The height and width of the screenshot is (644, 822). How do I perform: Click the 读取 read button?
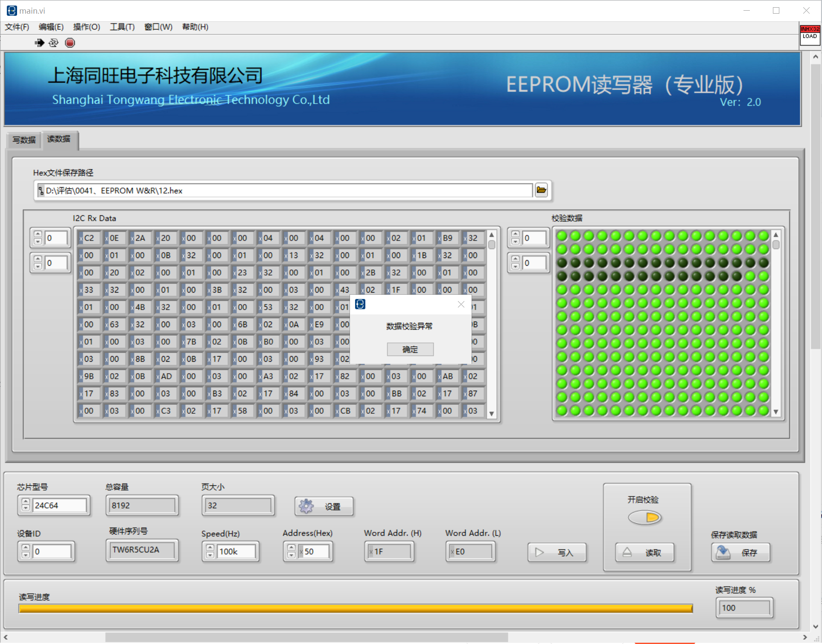click(x=644, y=553)
